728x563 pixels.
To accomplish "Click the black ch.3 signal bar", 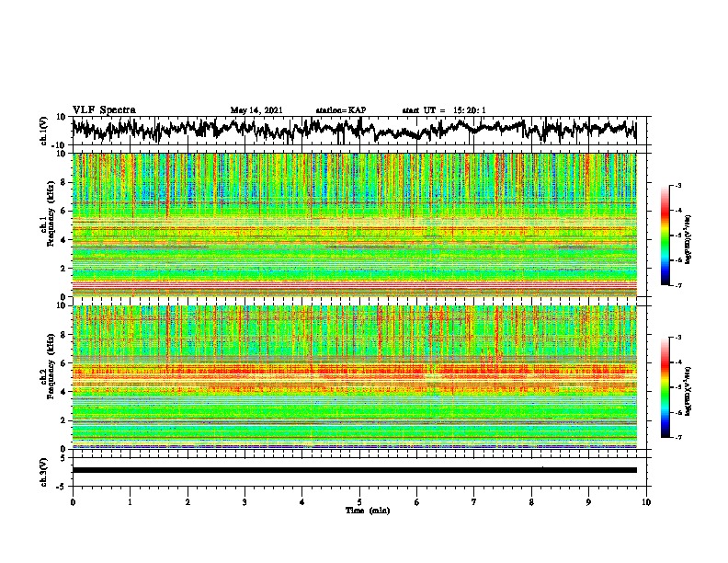I will [354, 470].
